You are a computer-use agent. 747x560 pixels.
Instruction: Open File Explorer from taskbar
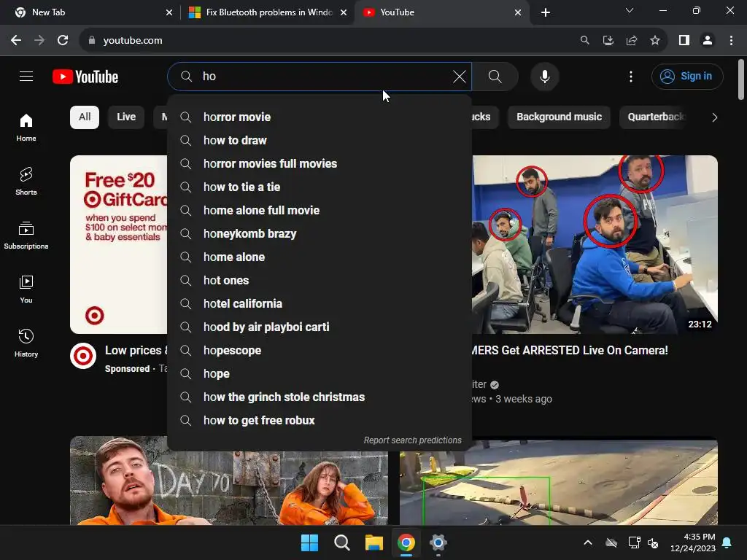click(374, 542)
